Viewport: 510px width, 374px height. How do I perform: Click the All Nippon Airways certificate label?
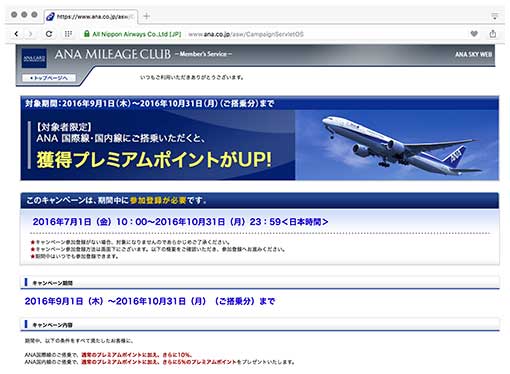point(137,34)
